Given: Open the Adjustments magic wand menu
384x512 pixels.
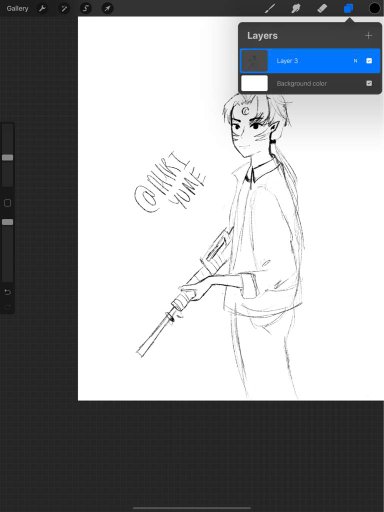Looking at the screenshot, I should 64,8.
